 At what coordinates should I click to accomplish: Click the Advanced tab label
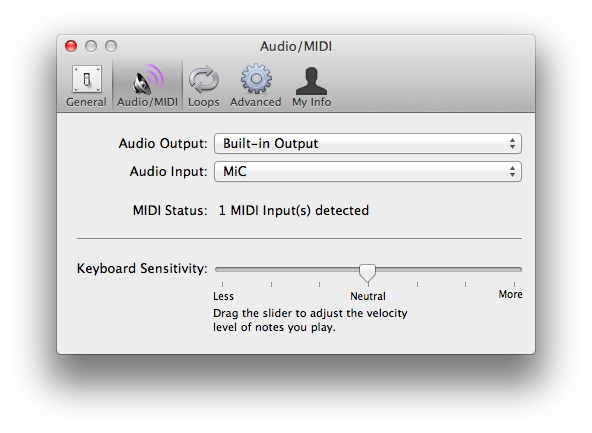pos(256,102)
